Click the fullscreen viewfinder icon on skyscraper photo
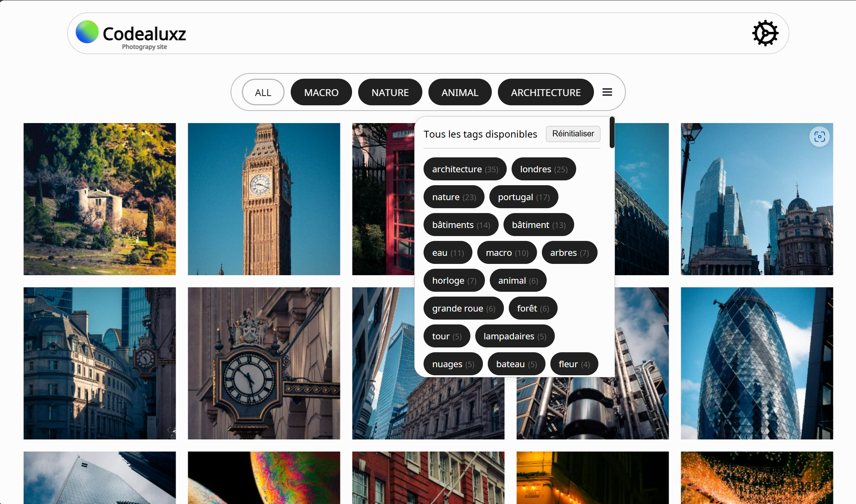The width and height of the screenshot is (856, 504). click(819, 137)
